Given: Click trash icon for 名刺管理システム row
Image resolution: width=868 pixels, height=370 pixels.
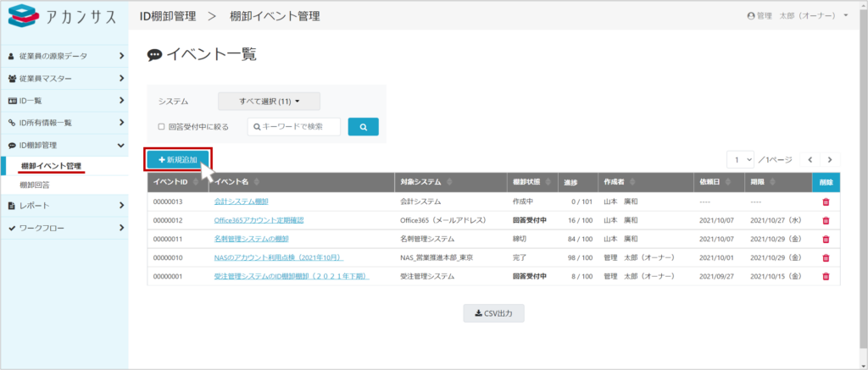Looking at the screenshot, I should [x=826, y=239].
